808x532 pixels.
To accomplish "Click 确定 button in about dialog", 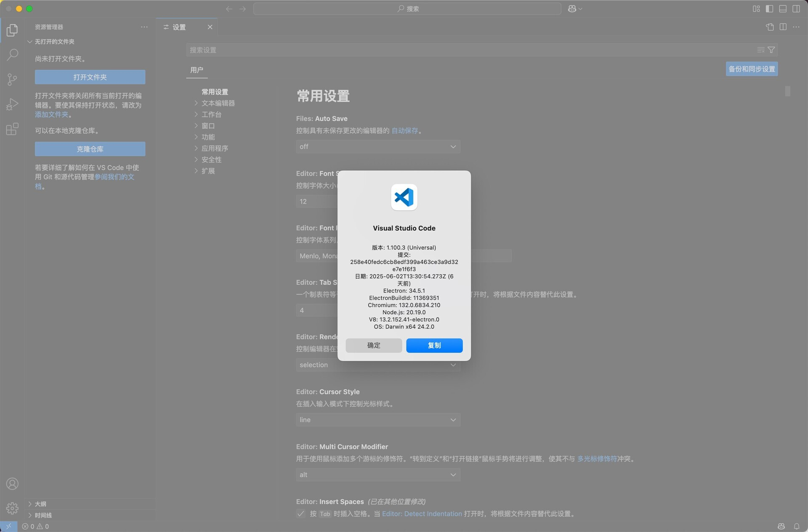I will [x=374, y=345].
